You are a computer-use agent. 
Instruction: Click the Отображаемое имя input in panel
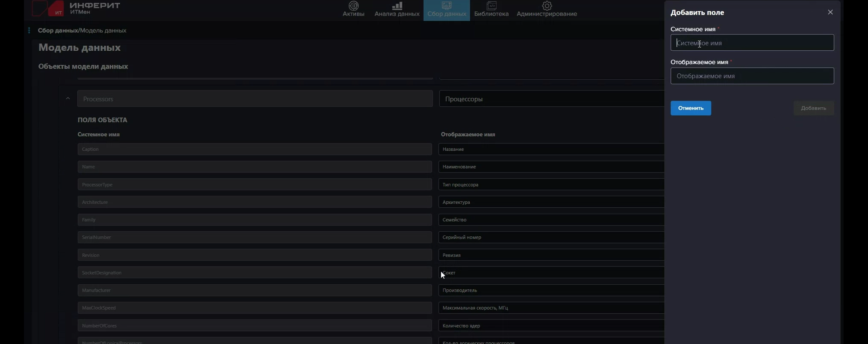[752, 76]
